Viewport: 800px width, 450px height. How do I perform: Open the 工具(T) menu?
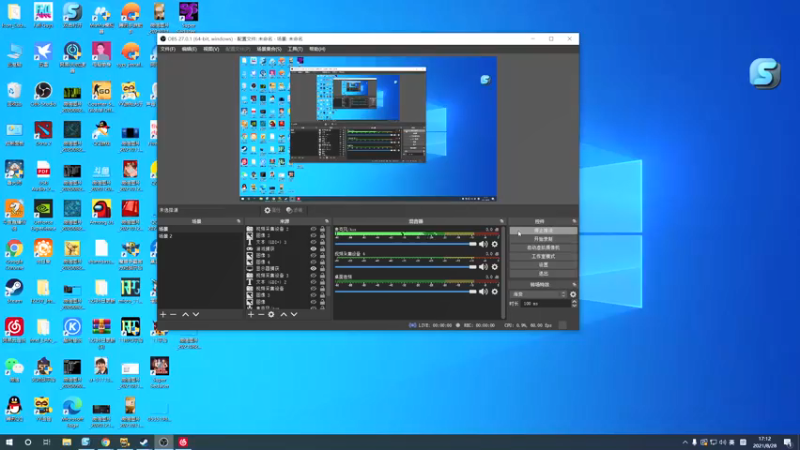(295, 49)
